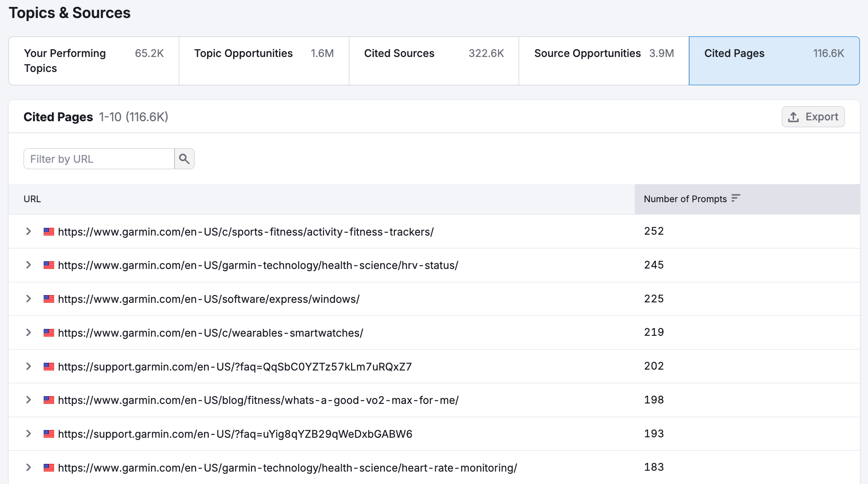Open the heart-rate-monitoring URL

coord(288,468)
